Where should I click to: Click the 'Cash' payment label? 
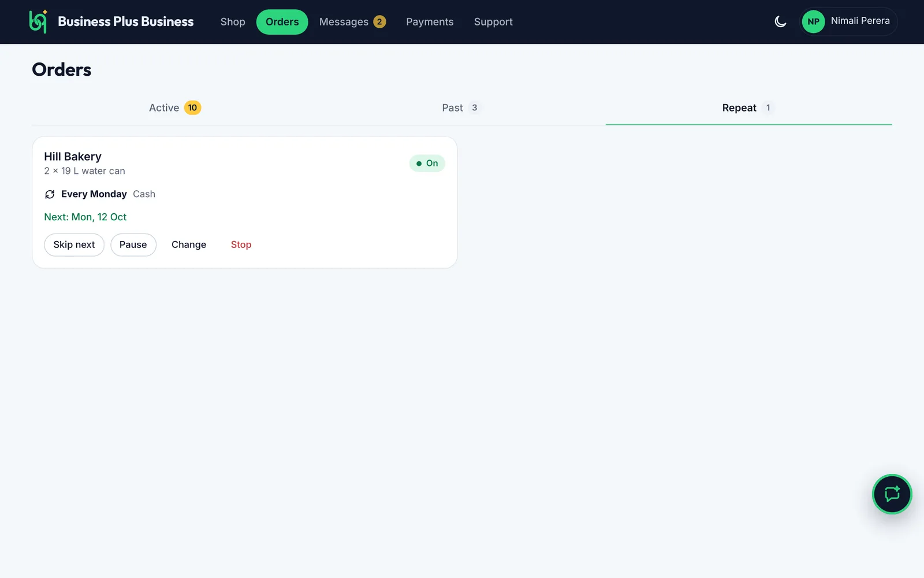[144, 194]
